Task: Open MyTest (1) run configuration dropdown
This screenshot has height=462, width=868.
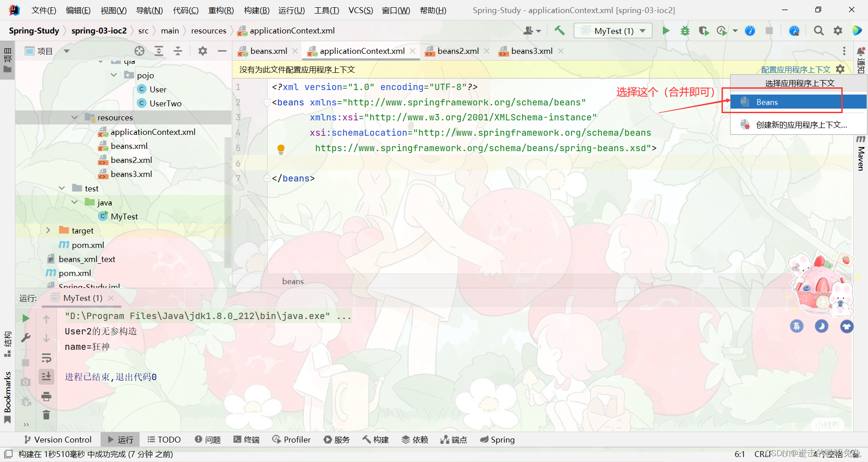Action: pyautogui.click(x=613, y=31)
